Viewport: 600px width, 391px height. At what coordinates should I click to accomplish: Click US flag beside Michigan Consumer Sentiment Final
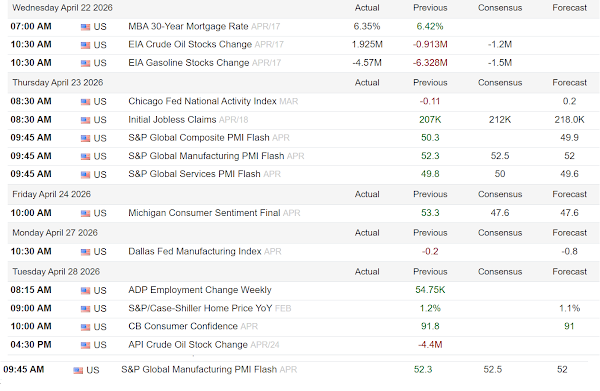(85, 213)
